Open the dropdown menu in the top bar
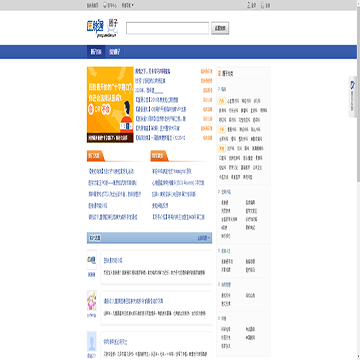The height and width of the screenshot is (360, 360). click(x=128, y=5)
